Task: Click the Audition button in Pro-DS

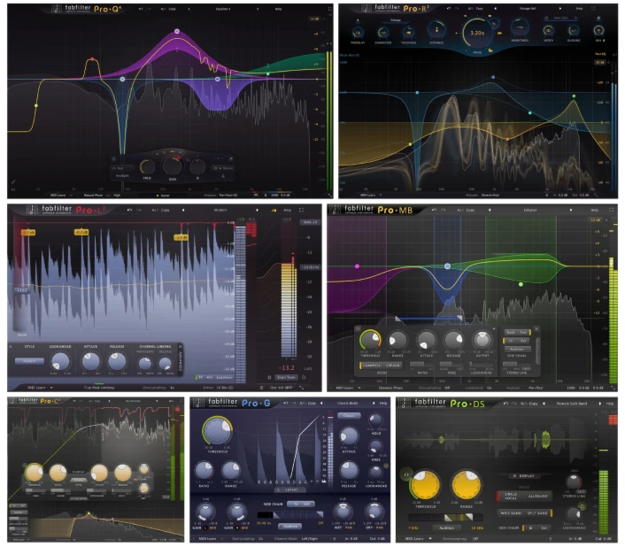Action: [446, 527]
